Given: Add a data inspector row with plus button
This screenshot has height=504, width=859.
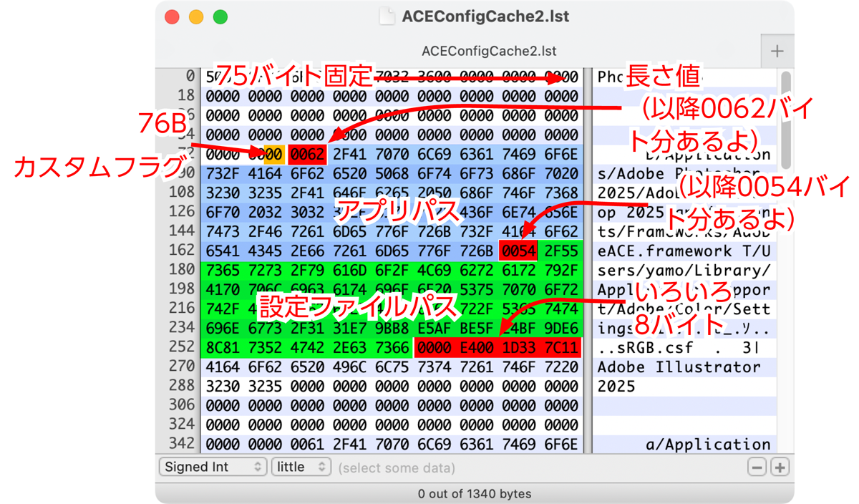Looking at the screenshot, I should (x=780, y=467).
